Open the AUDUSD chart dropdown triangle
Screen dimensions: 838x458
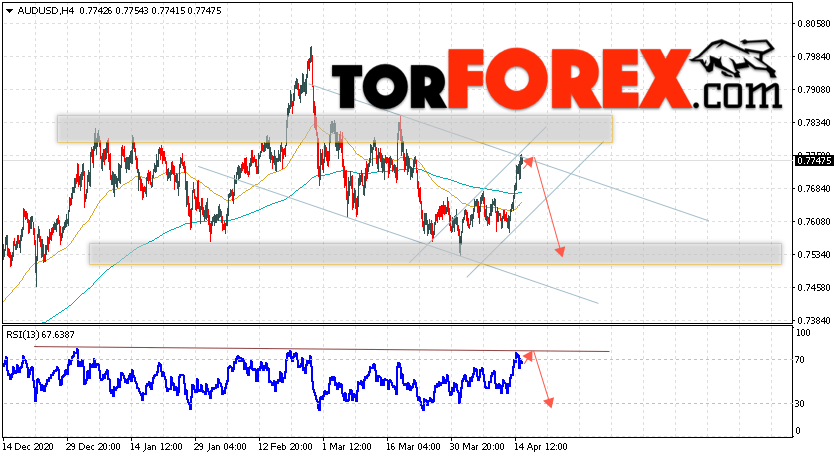(9, 11)
